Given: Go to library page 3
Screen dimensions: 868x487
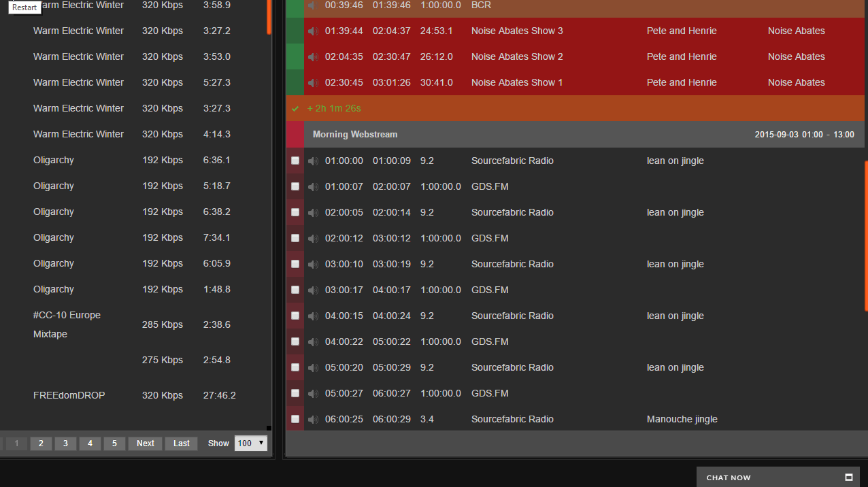Looking at the screenshot, I should pos(65,443).
